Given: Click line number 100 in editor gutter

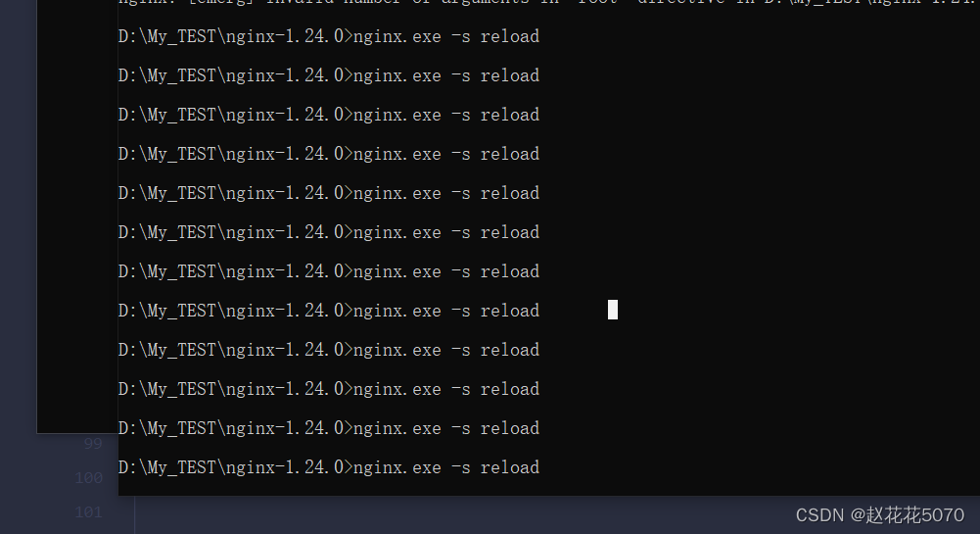Looking at the screenshot, I should point(89,478).
